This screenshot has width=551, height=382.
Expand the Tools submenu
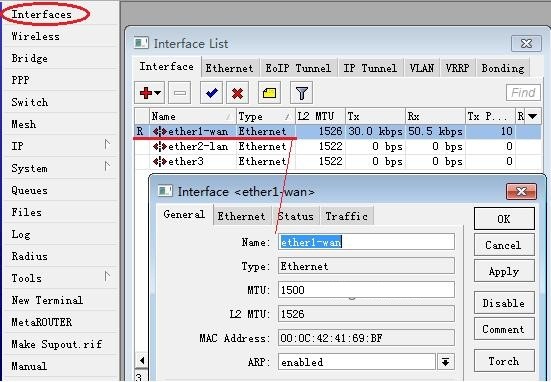pyautogui.click(x=108, y=276)
